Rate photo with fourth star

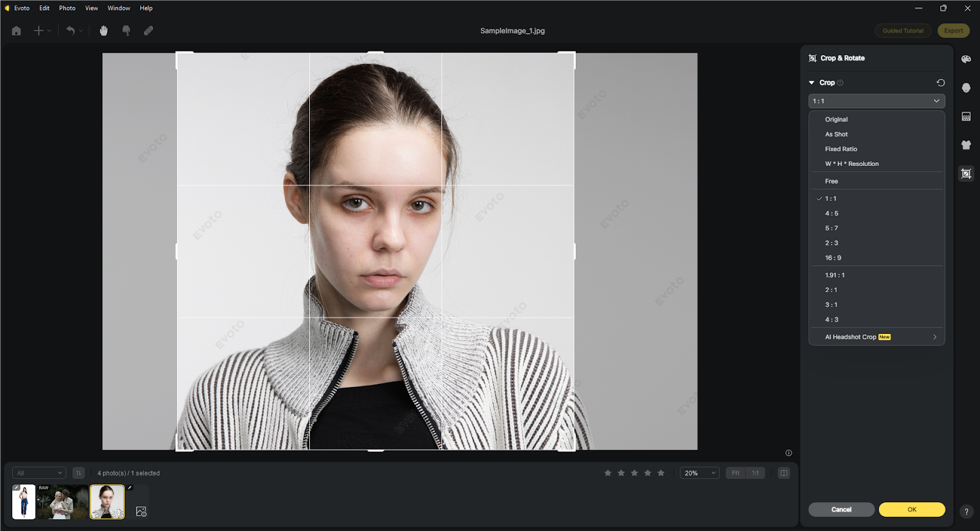point(647,473)
